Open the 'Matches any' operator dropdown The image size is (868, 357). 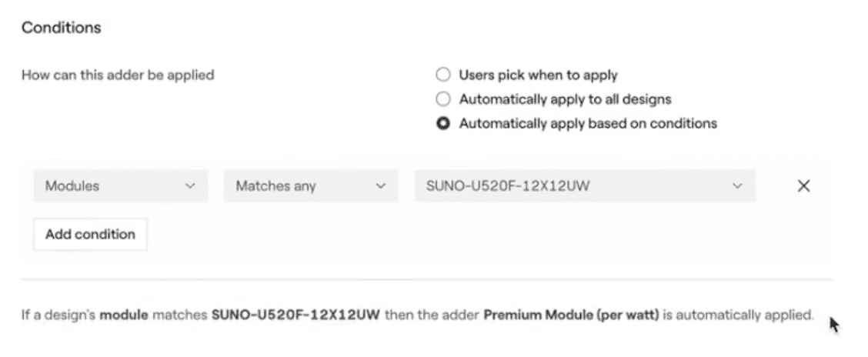pos(311,186)
